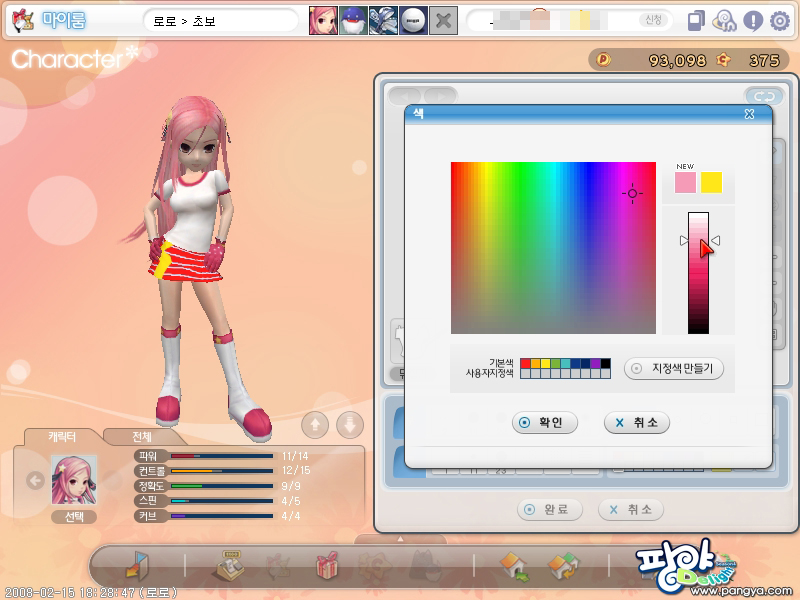The width and height of the screenshot is (800, 600).
Task: Select the blue penguin caddie slot
Action: point(353,20)
